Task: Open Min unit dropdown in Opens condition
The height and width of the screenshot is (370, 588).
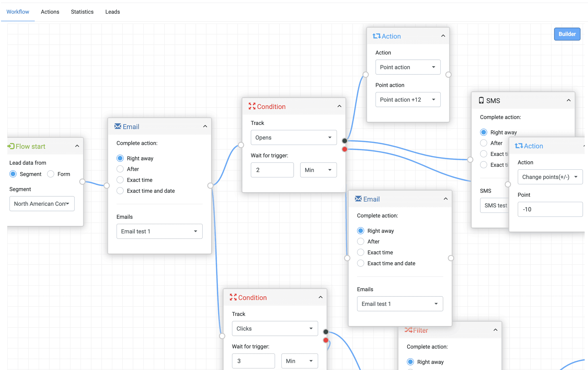Action: point(318,170)
